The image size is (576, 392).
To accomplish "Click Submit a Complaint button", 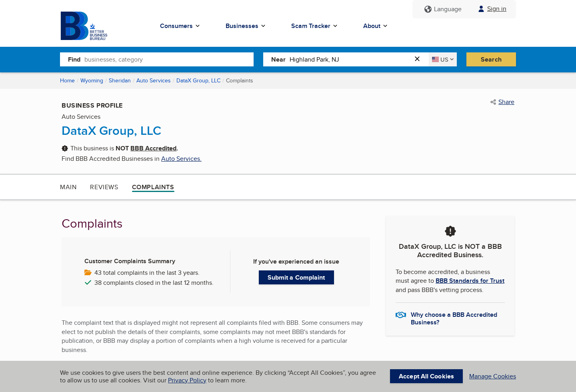I will tap(296, 278).
